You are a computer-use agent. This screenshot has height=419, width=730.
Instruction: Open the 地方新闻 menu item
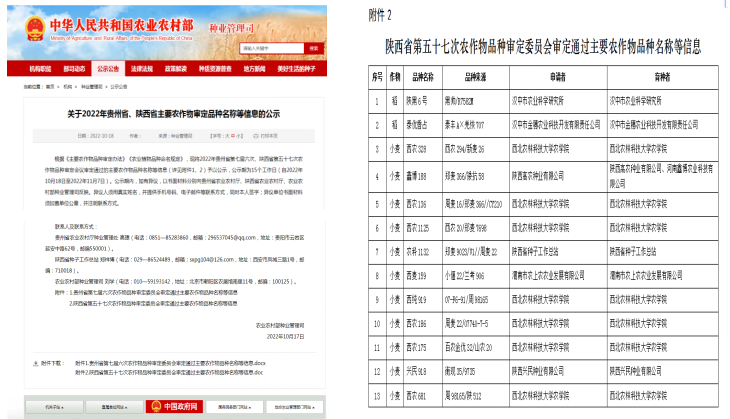254,69
